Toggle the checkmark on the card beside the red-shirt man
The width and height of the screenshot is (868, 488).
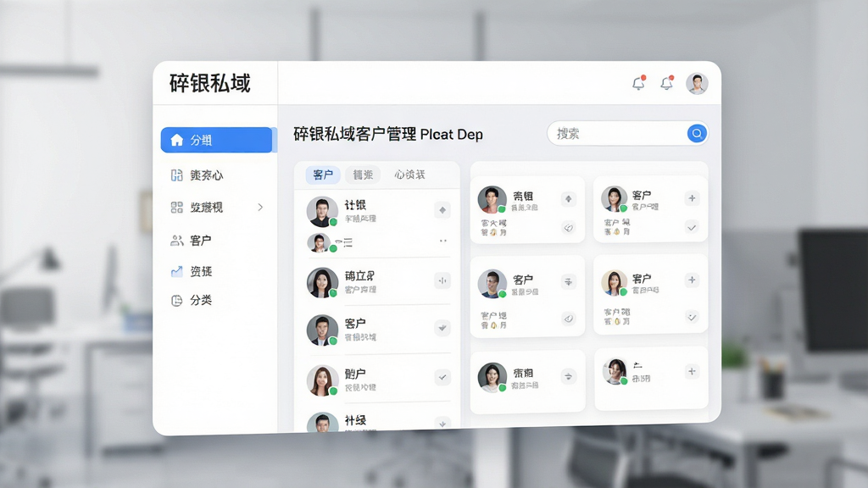[x=692, y=227]
